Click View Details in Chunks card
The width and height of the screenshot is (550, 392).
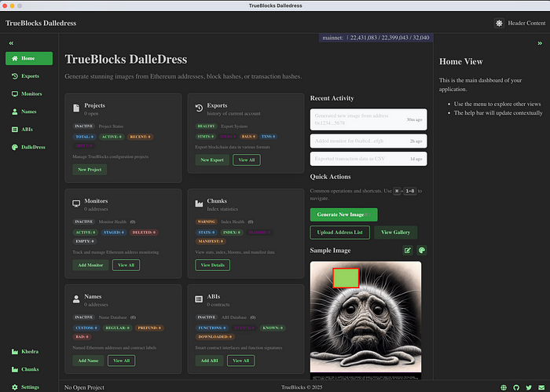pyautogui.click(x=213, y=265)
